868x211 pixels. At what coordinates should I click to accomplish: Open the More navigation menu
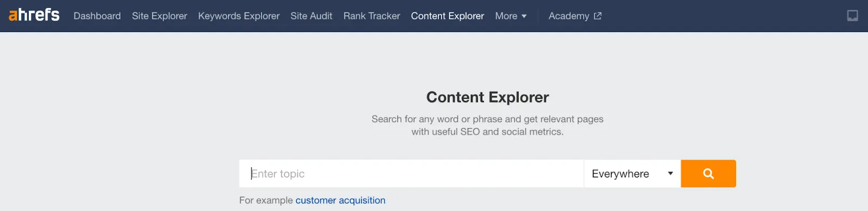pos(510,16)
